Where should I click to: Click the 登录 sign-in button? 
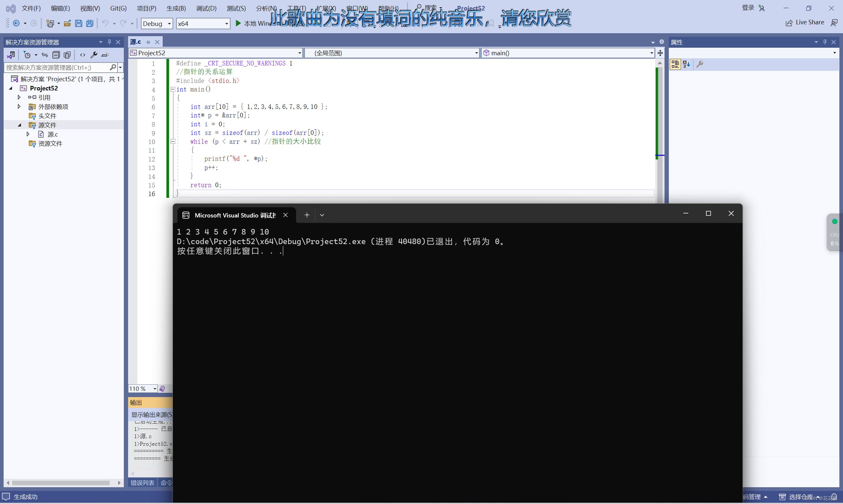pyautogui.click(x=748, y=8)
